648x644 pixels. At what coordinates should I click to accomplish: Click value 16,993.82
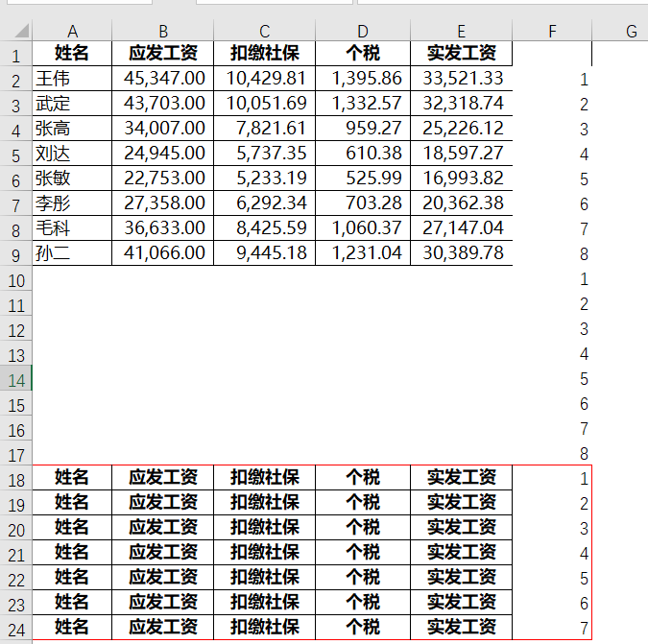coord(461,179)
